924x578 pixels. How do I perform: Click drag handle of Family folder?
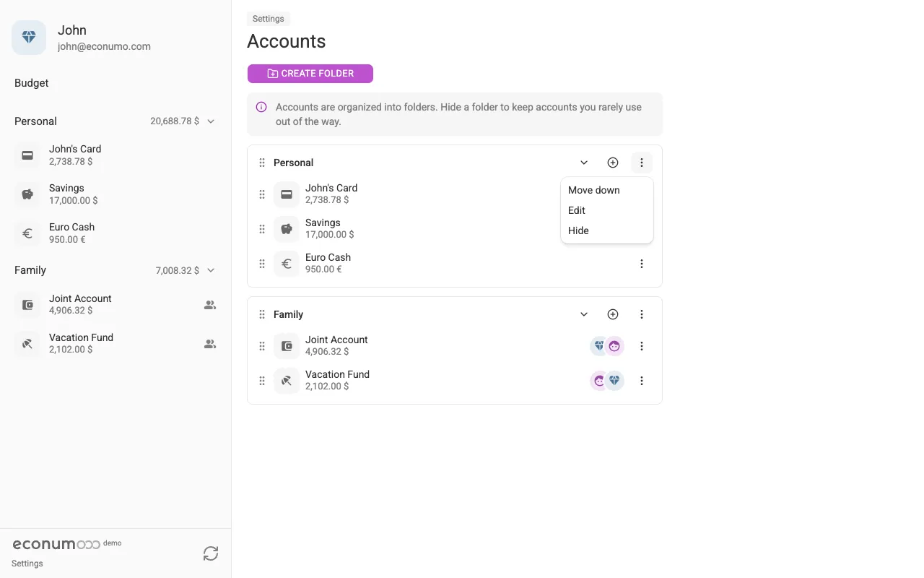[262, 314]
